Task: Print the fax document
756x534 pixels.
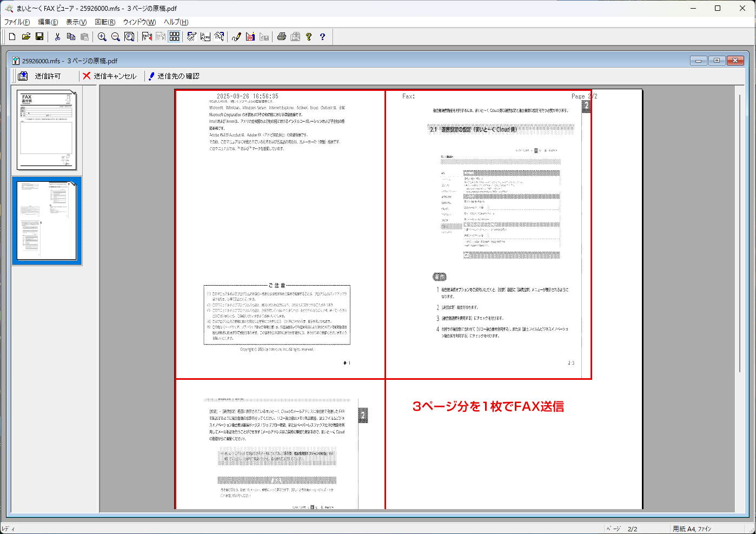Action: [x=281, y=36]
